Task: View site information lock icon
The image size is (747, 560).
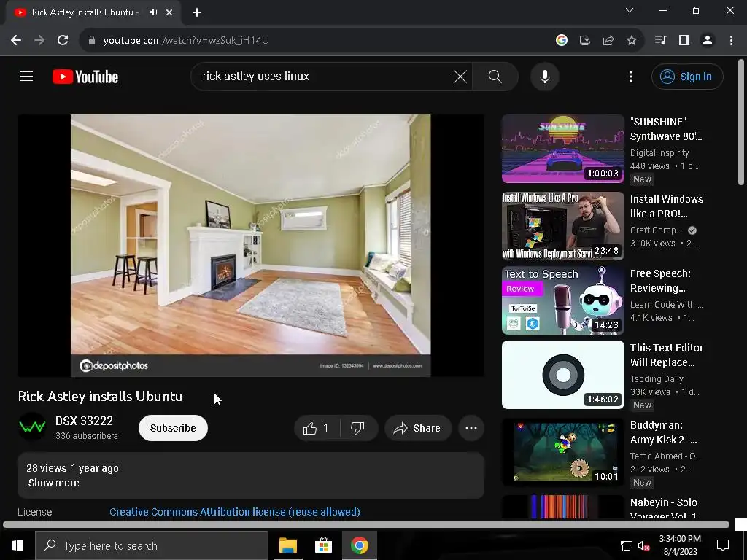Action: (92, 40)
